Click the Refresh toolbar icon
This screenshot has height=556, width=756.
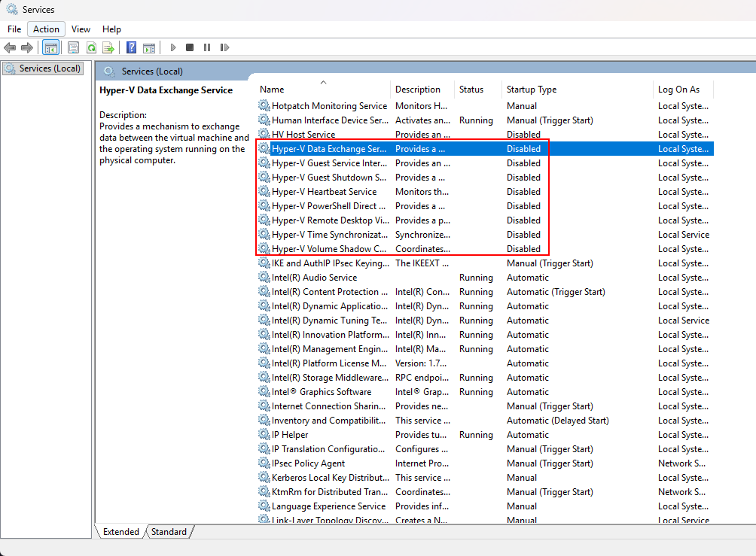[x=91, y=47]
